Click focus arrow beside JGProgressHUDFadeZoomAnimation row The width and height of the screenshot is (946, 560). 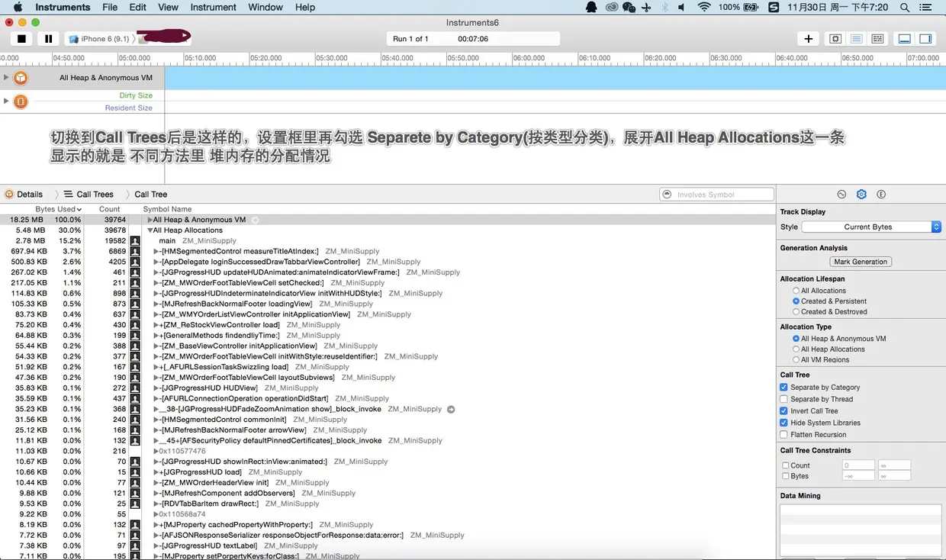click(x=451, y=410)
